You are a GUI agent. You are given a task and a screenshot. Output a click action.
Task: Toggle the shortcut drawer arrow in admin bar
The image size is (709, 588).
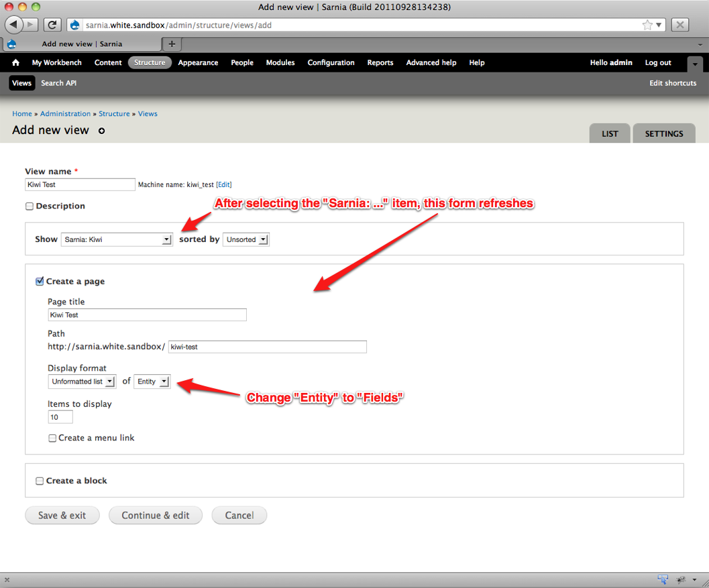[695, 64]
